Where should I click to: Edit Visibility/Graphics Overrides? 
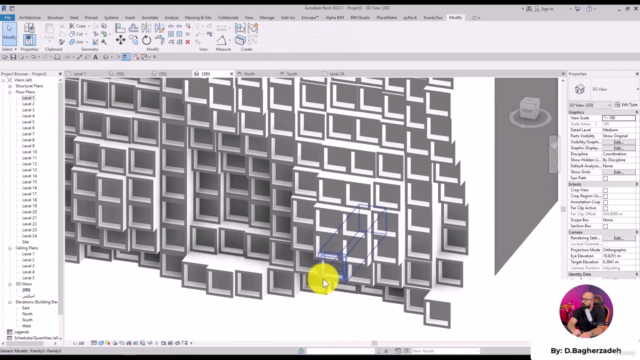click(x=619, y=142)
